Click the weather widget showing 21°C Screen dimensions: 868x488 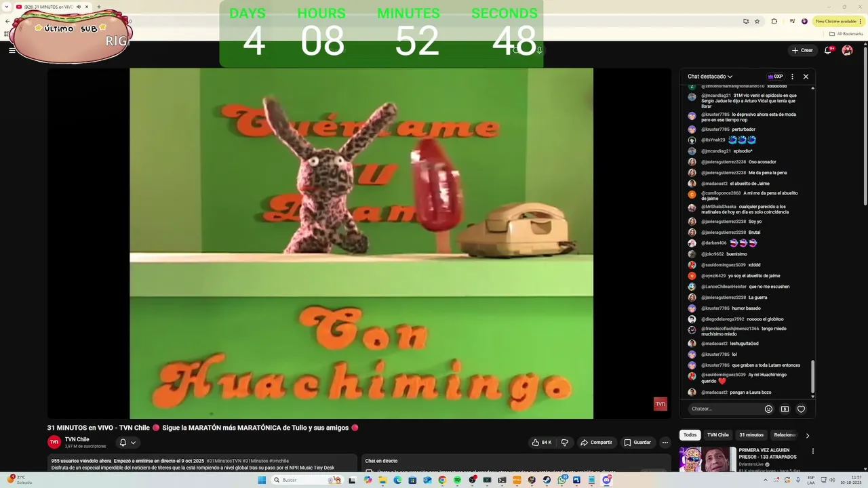click(x=20, y=480)
